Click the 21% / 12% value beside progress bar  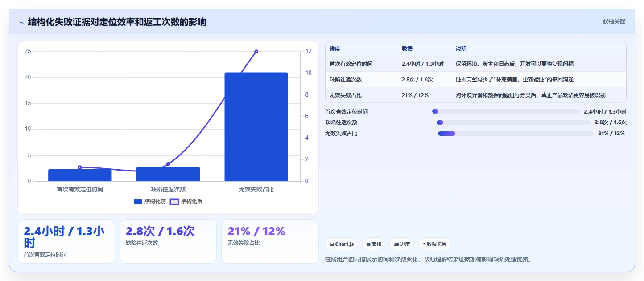tap(611, 133)
